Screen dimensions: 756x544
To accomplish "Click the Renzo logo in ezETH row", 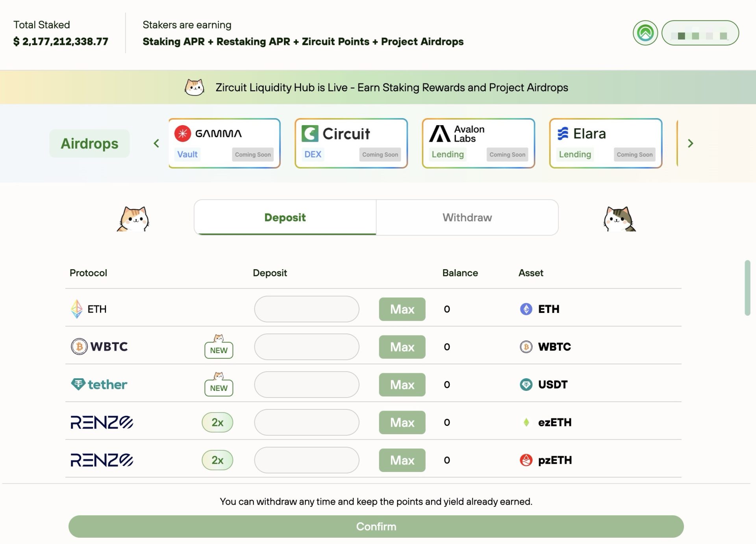I will pos(102,422).
